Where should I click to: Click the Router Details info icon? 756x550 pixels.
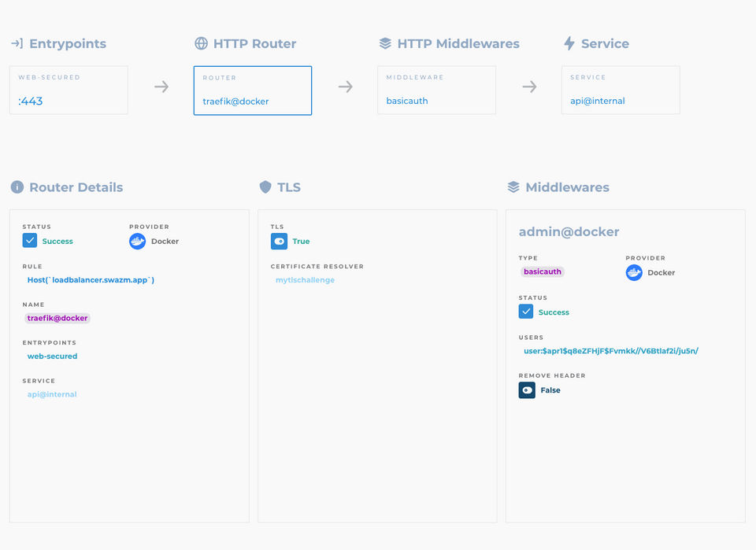pyautogui.click(x=17, y=187)
